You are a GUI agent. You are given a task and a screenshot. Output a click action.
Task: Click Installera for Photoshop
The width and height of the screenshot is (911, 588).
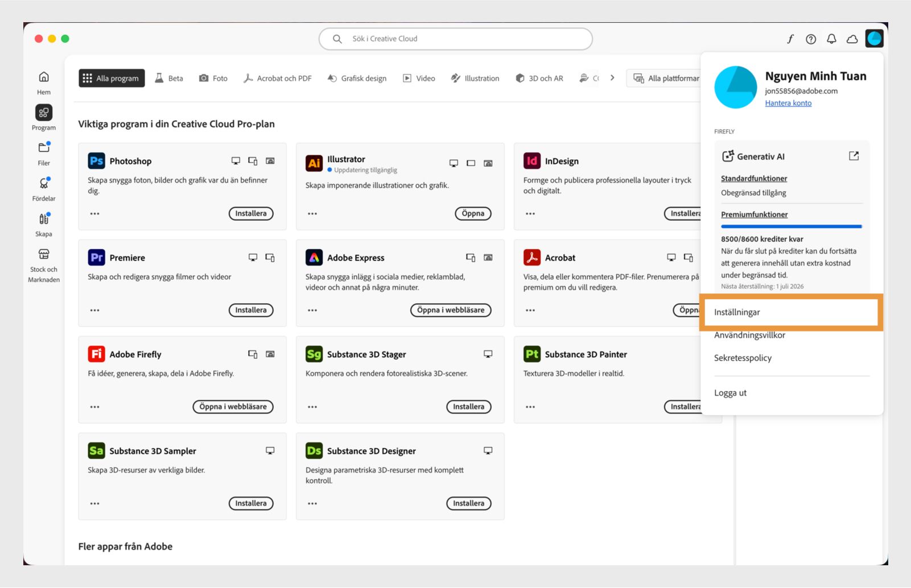pos(251,213)
